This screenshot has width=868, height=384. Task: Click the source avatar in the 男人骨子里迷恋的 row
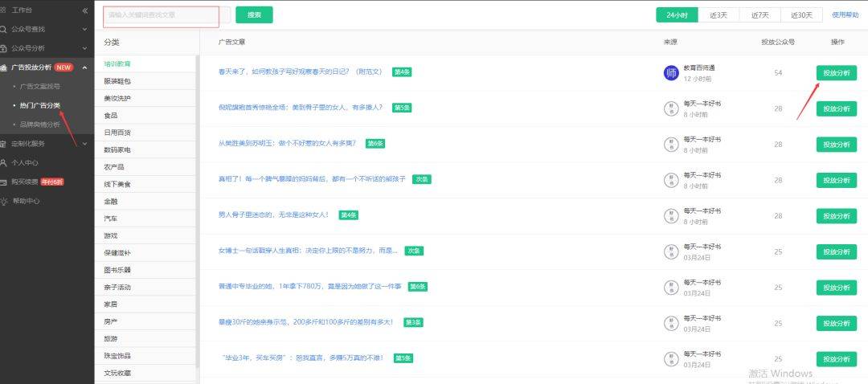click(x=671, y=216)
